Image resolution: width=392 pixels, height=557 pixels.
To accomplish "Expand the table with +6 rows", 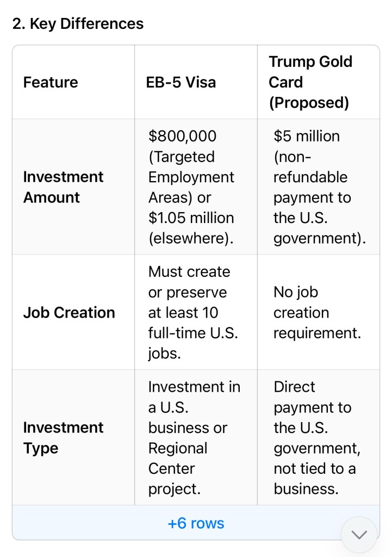I will (x=196, y=523).
